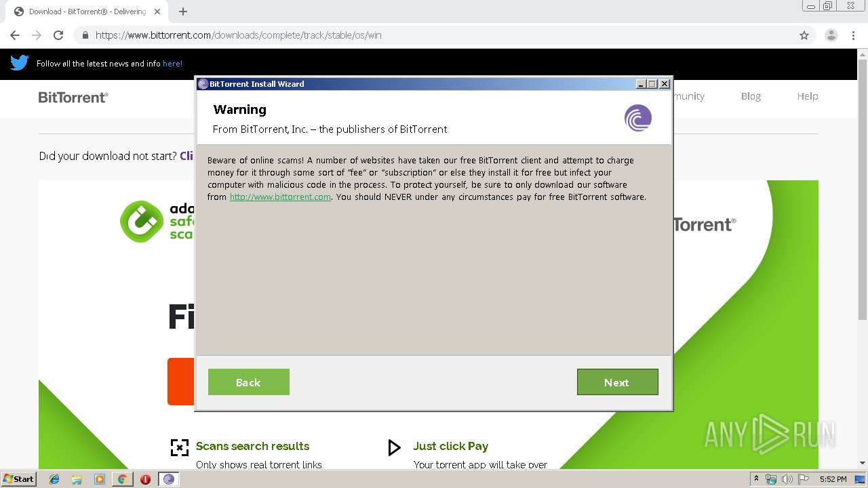Minimize the BitTorrent Install Wizard
Image resolution: width=868 pixels, height=488 pixels.
pyautogui.click(x=641, y=84)
